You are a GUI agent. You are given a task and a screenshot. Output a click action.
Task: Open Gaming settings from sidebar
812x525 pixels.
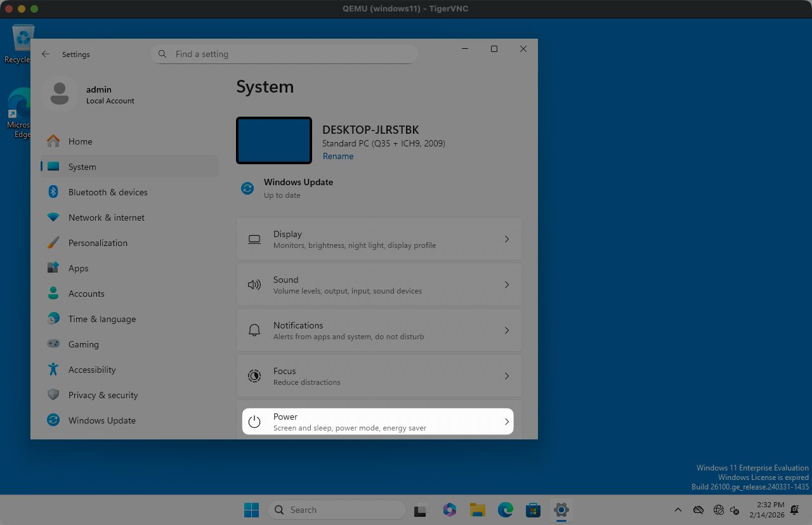[x=83, y=344]
